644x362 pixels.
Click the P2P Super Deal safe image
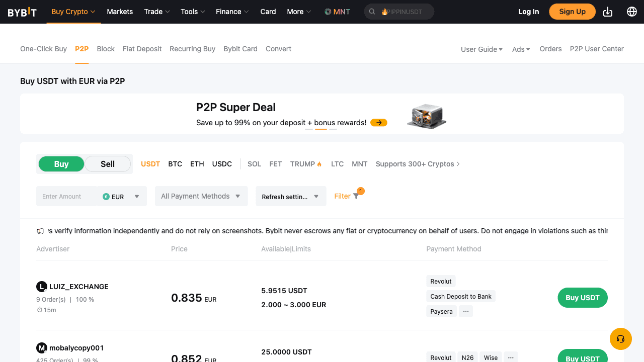click(x=427, y=116)
